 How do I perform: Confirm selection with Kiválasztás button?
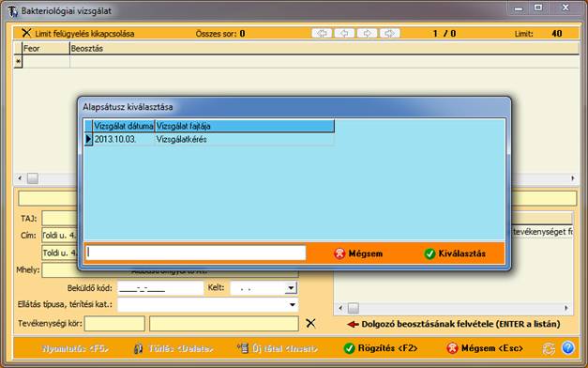click(455, 253)
